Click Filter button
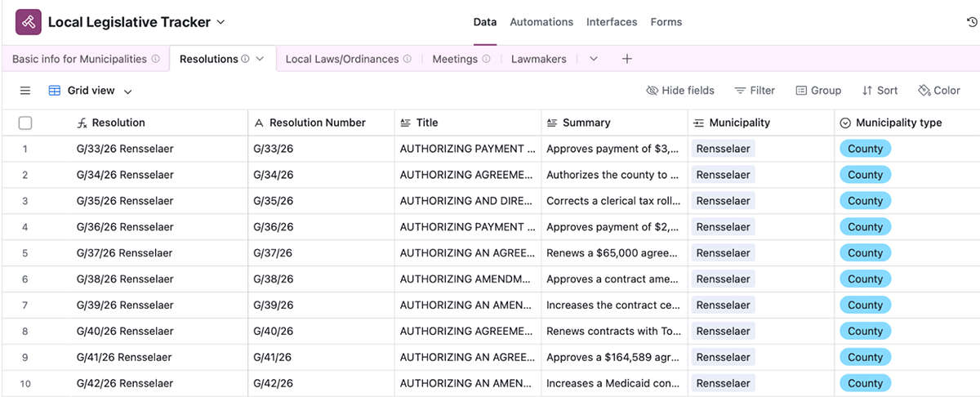Screen dimensions: 980x397 point(755,91)
